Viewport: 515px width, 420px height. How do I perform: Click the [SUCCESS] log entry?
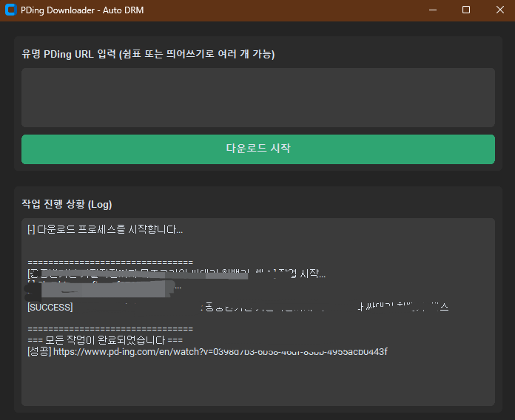[50, 308]
